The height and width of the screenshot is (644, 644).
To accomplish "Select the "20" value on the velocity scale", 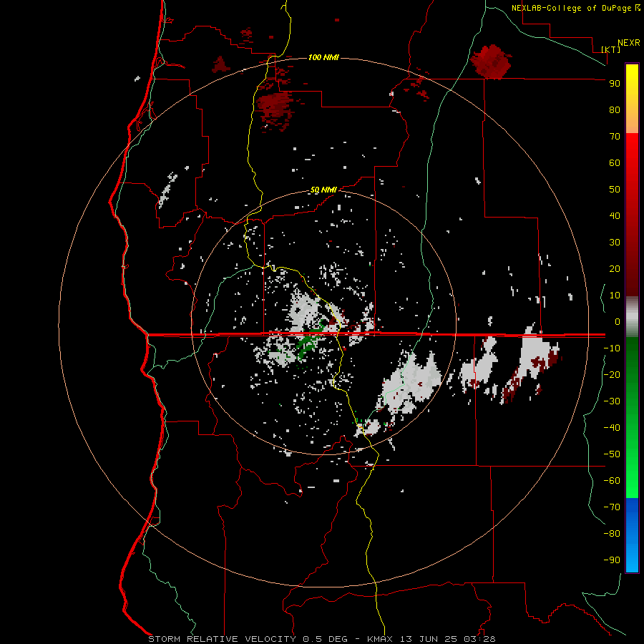I will pos(615,269).
